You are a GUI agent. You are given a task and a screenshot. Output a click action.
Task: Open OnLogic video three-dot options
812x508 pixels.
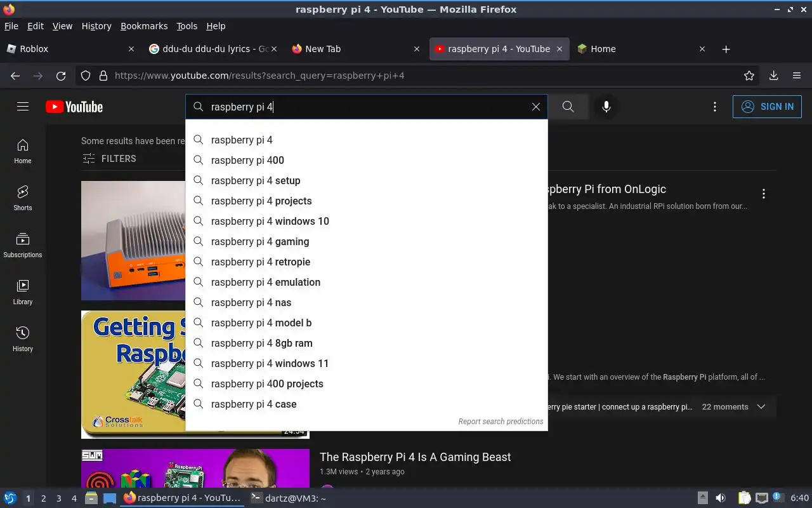coord(764,194)
